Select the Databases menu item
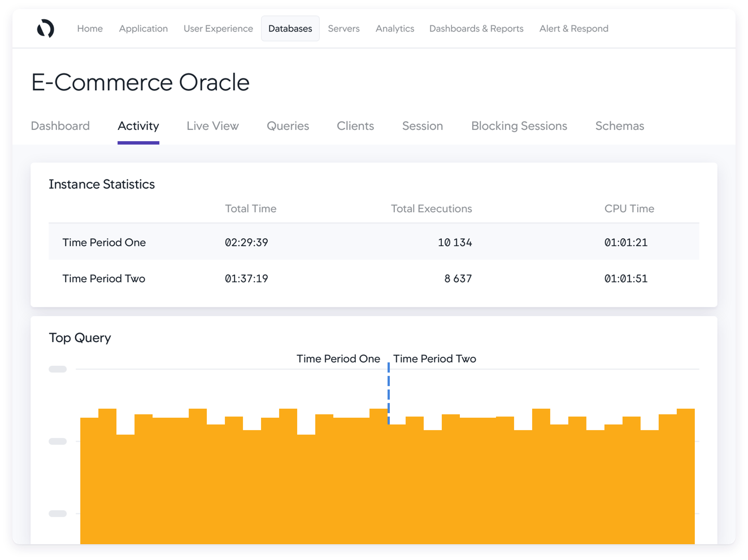The image size is (748, 560). click(290, 29)
